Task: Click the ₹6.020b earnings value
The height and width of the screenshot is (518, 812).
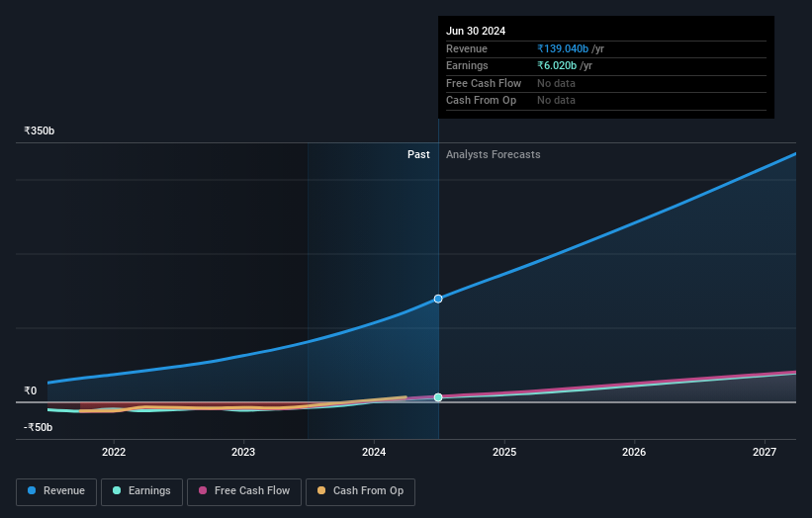Action: point(557,65)
